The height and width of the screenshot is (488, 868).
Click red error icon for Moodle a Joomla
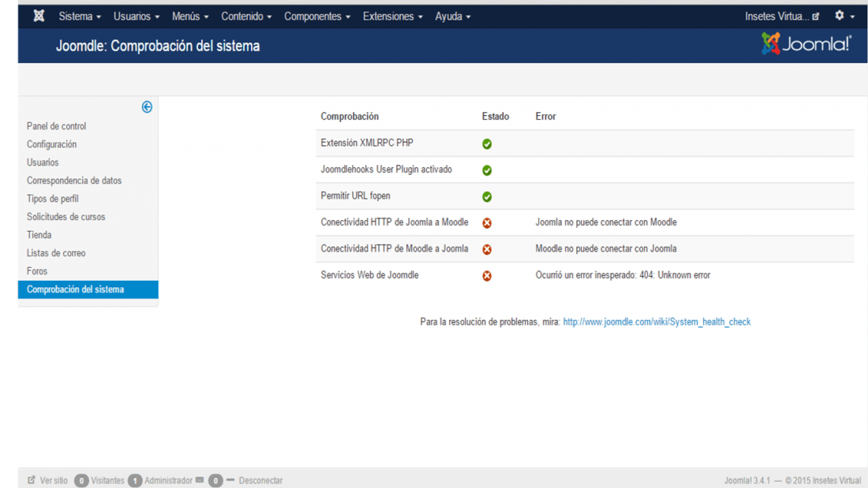click(x=487, y=250)
